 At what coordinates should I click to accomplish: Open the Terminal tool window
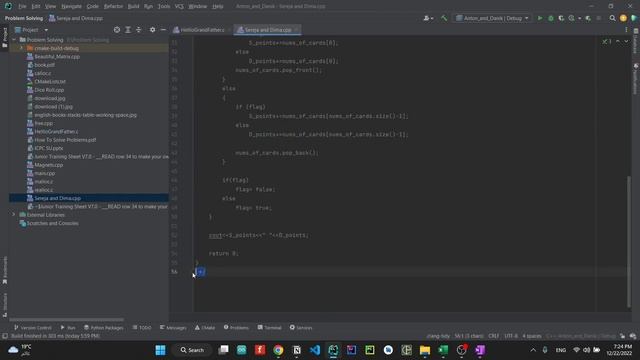(269, 327)
